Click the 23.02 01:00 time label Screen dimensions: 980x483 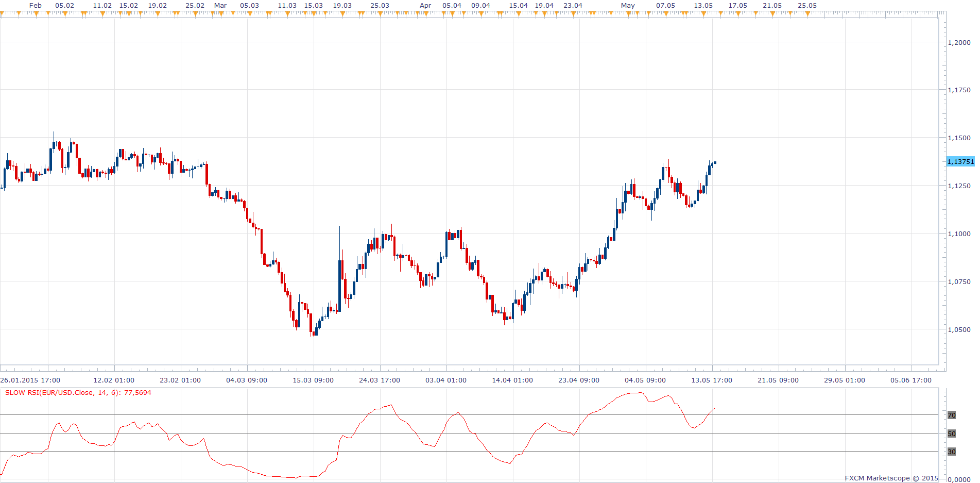point(180,380)
